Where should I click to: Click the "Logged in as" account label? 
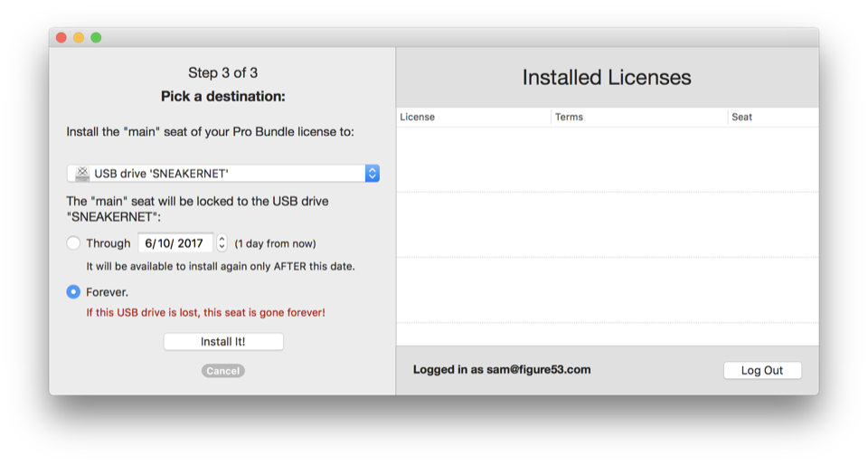tap(502, 370)
